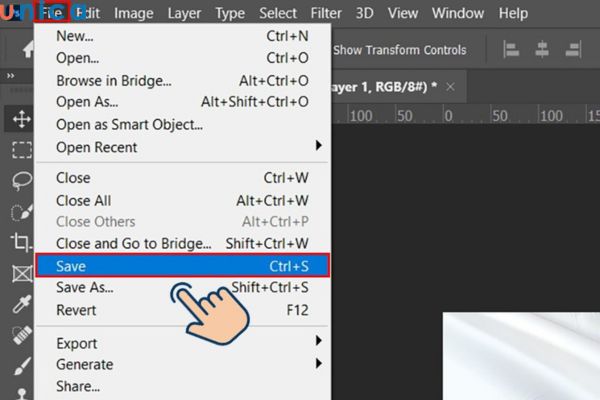This screenshot has width=600, height=400.
Task: Select the Eyedropper tool
Action: (20, 304)
